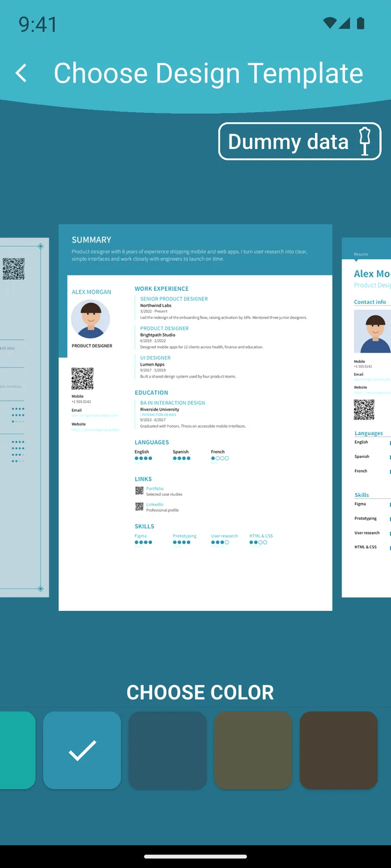This screenshot has height=868, width=391.
Task: Tap avatar in right template
Action: click(x=373, y=331)
